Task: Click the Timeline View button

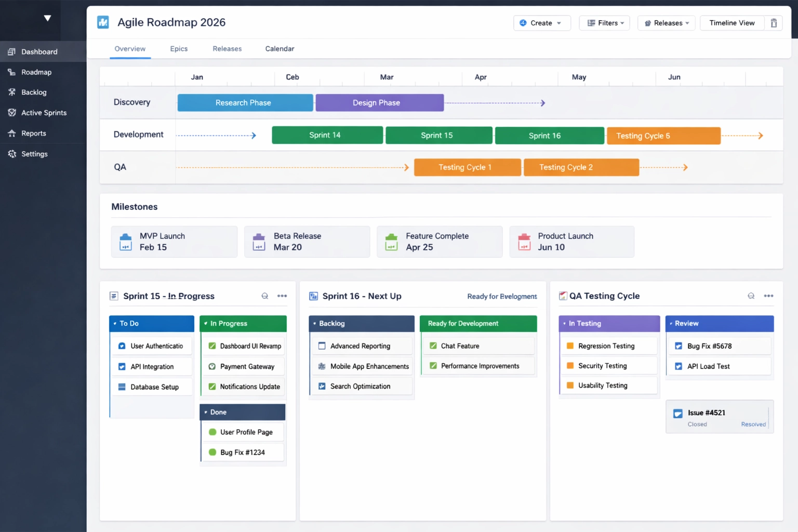Action: click(x=732, y=23)
